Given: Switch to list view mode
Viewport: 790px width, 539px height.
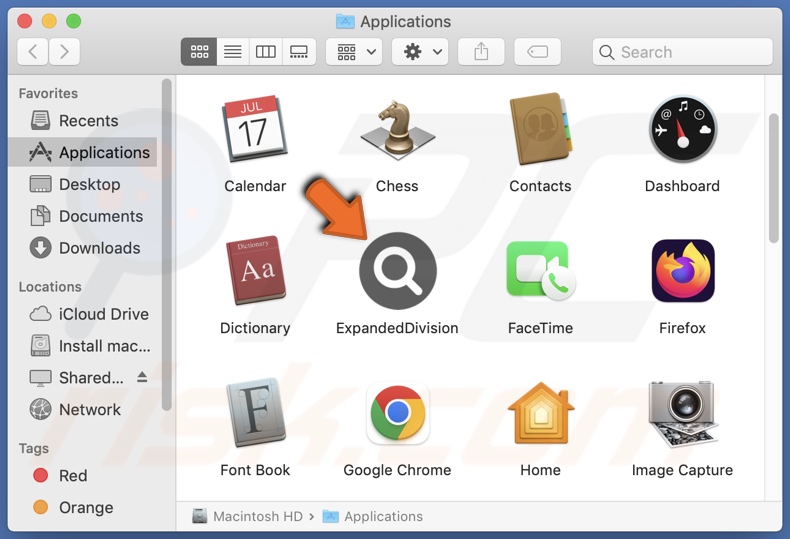Looking at the screenshot, I should click(232, 52).
